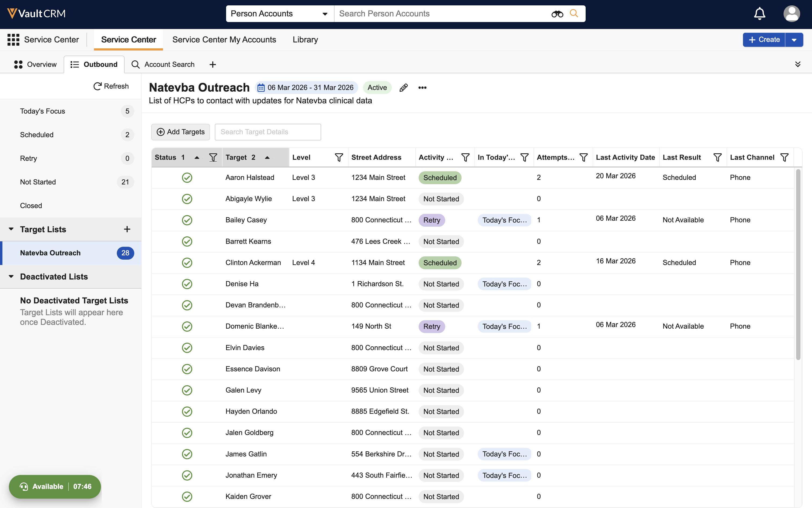This screenshot has height=508, width=812.
Task: Expand the Create button dropdown arrow
Action: tap(794, 40)
